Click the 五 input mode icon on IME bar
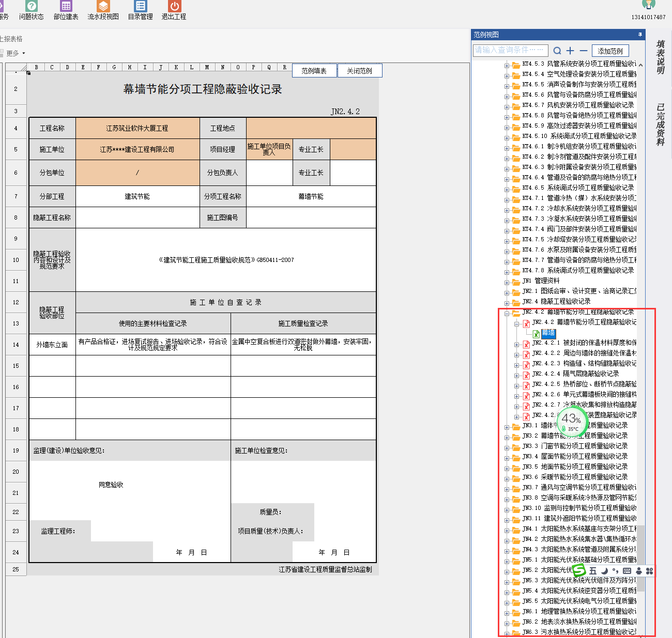The height and width of the screenshot is (638, 672). (593, 571)
